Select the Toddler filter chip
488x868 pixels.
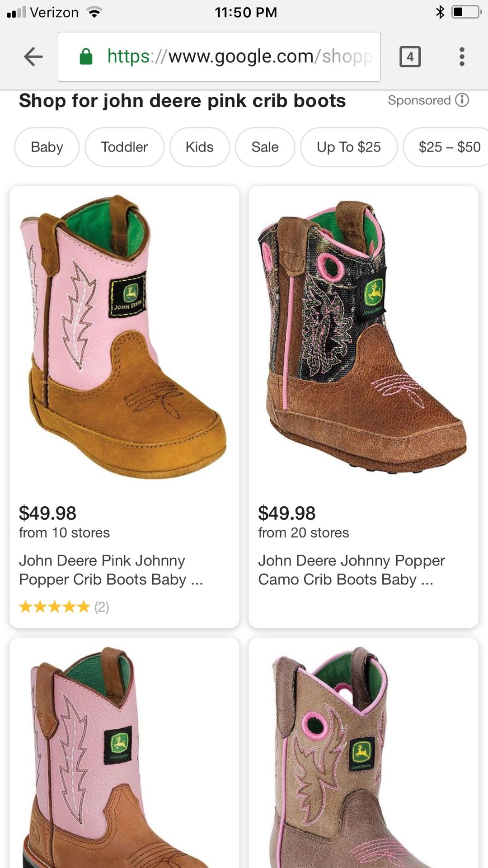coord(124,147)
